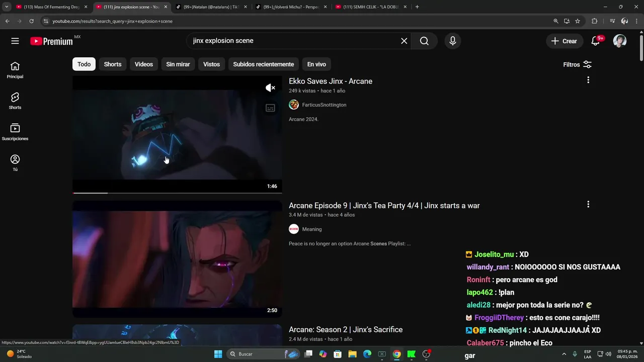The width and height of the screenshot is (644, 362).
Task: Play the Jinx's Tea Party thumbnail
Action: coord(177,259)
